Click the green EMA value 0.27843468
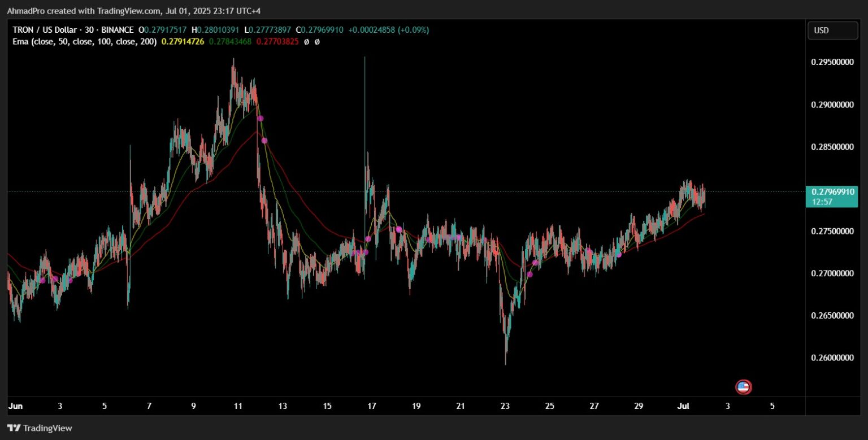 (x=229, y=41)
